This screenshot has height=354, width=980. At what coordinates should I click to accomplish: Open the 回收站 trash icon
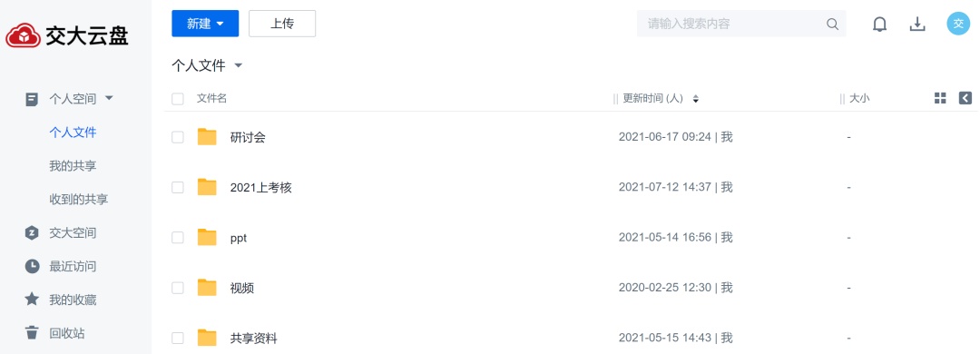coord(32,333)
